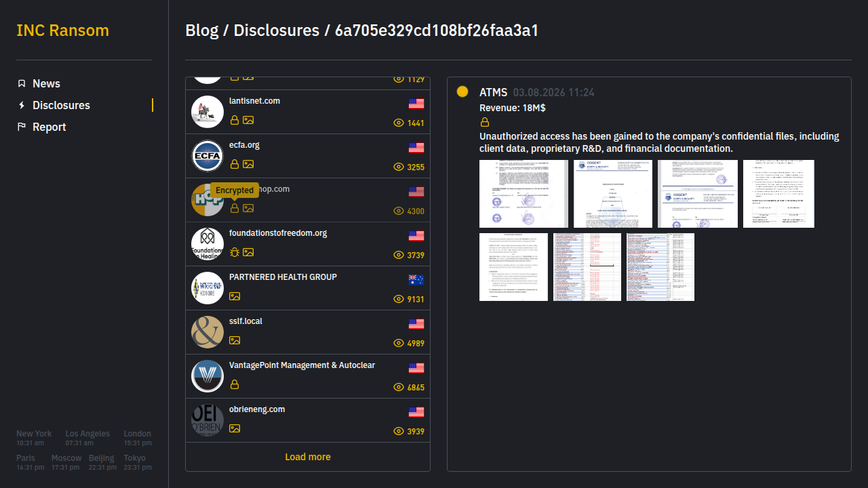Click the eye icon next to 3939

tap(399, 432)
